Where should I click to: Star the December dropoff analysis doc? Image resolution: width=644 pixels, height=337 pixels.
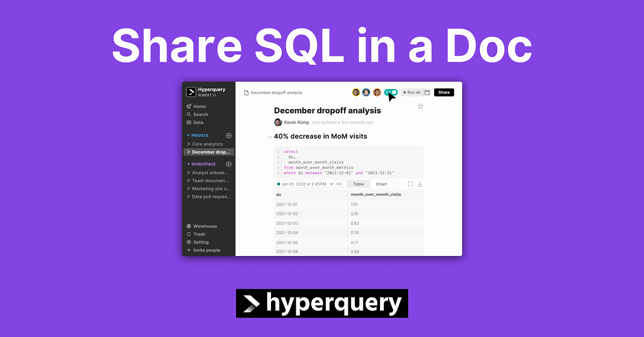tap(421, 106)
